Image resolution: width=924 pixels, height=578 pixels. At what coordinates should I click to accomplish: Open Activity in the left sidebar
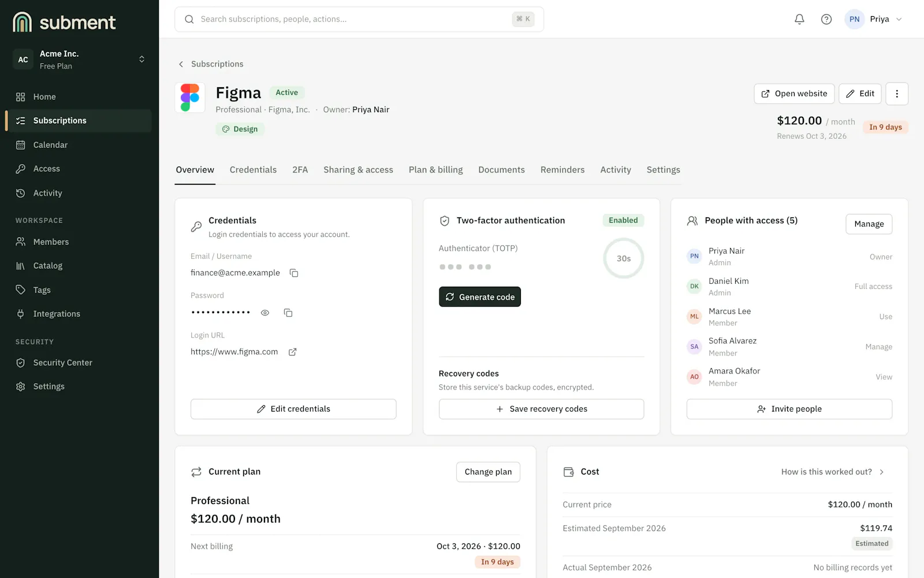[x=79, y=193]
